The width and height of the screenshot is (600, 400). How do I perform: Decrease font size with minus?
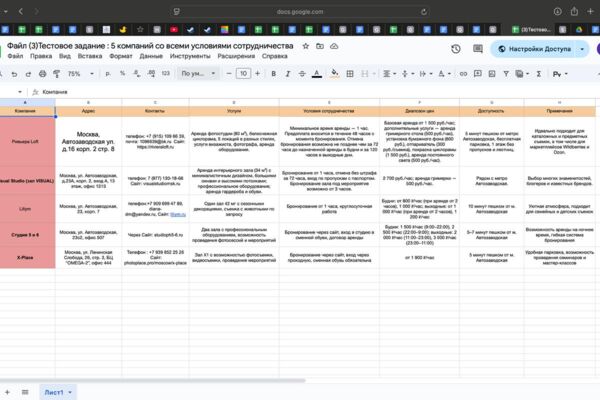pos(229,73)
